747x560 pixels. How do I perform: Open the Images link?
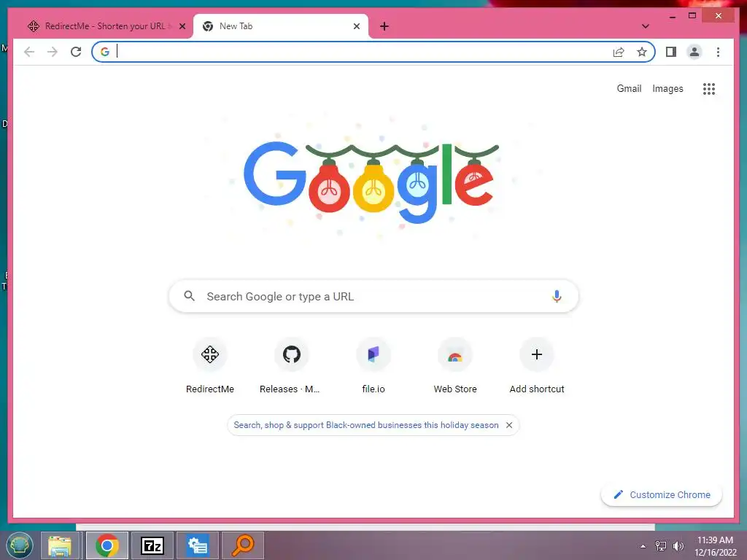[x=667, y=88]
